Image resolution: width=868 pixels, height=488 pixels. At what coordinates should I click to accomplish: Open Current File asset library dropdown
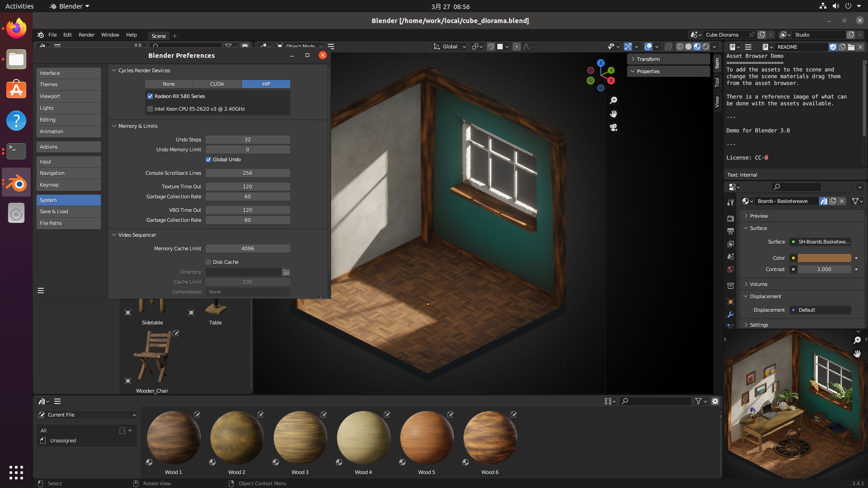tap(87, 415)
